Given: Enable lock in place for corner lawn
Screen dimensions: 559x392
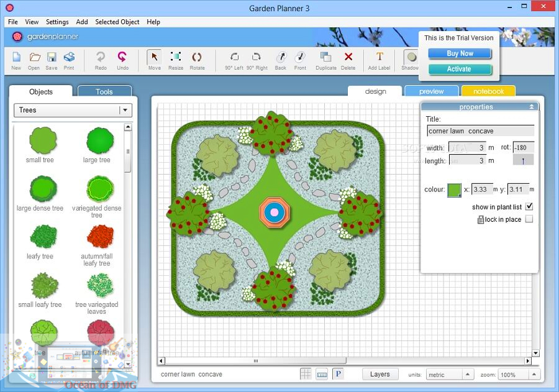Looking at the screenshot, I should coord(529,219).
